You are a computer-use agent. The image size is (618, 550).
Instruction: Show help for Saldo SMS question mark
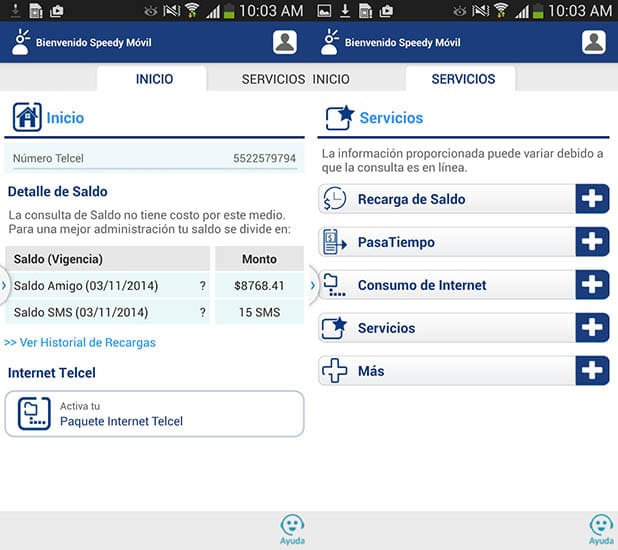click(x=202, y=312)
